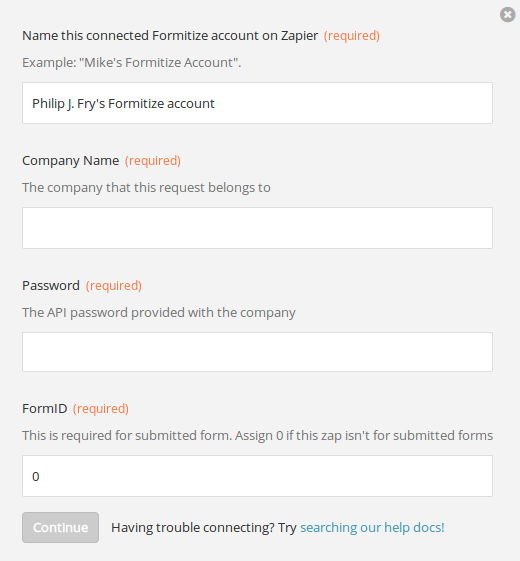Screen dimensions: 520x561
Task: Close the Formitize account connection dialog
Action: coord(507,15)
